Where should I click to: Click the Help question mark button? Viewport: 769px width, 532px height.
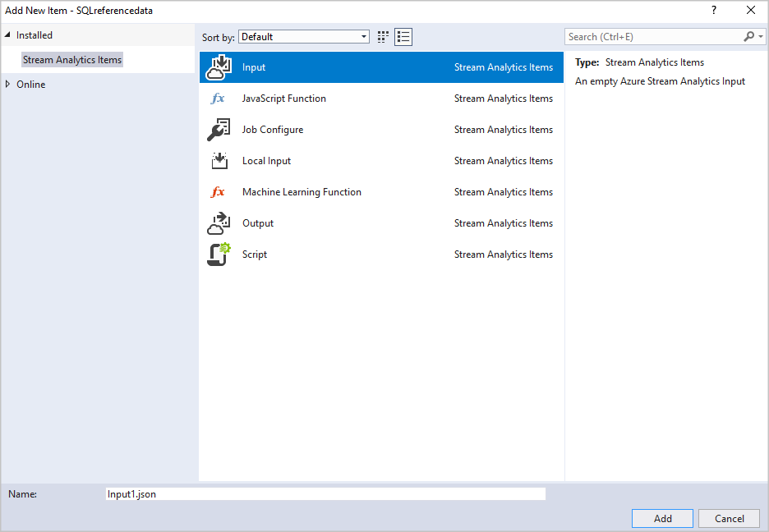click(x=713, y=10)
